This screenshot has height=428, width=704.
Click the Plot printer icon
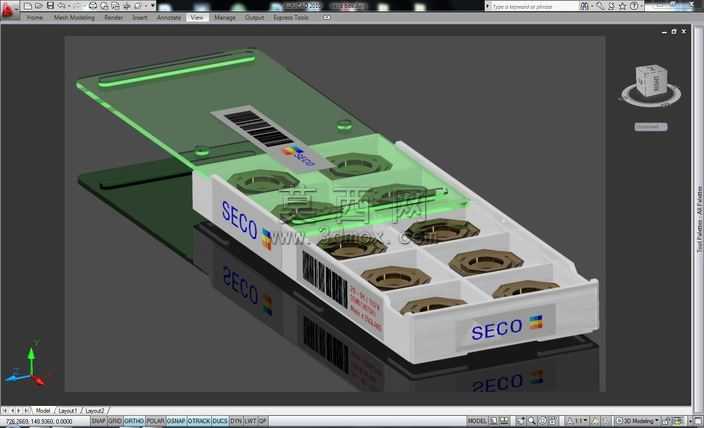click(93, 6)
